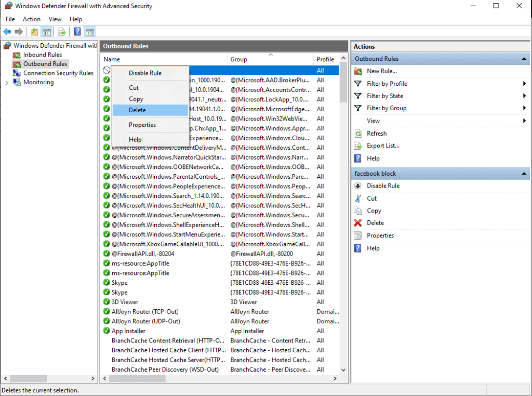Screen dimensions: 532x396
Task: Click New Rule... in Actions pane
Action: tap(382, 71)
